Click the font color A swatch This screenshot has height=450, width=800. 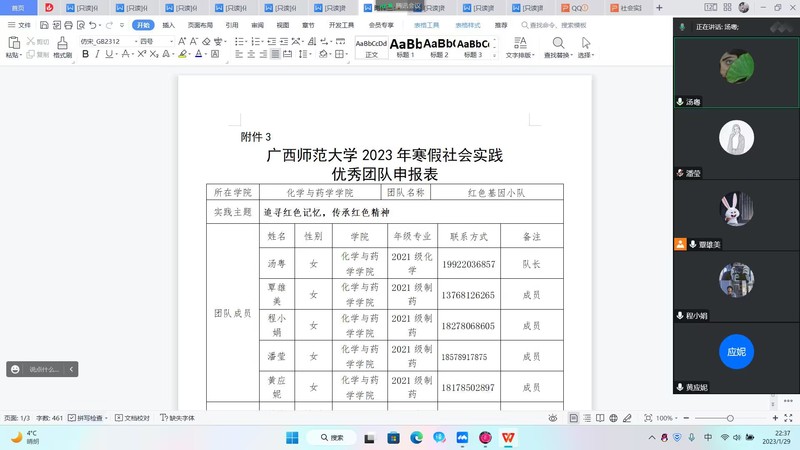click(x=198, y=54)
